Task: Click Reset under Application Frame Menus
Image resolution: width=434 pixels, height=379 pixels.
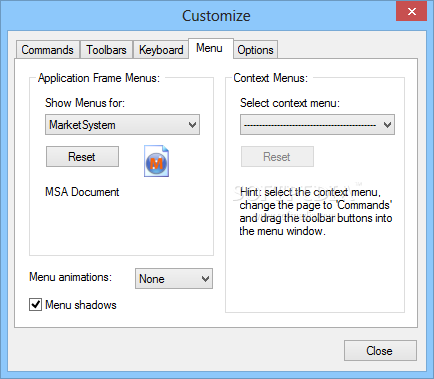Action: (82, 156)
